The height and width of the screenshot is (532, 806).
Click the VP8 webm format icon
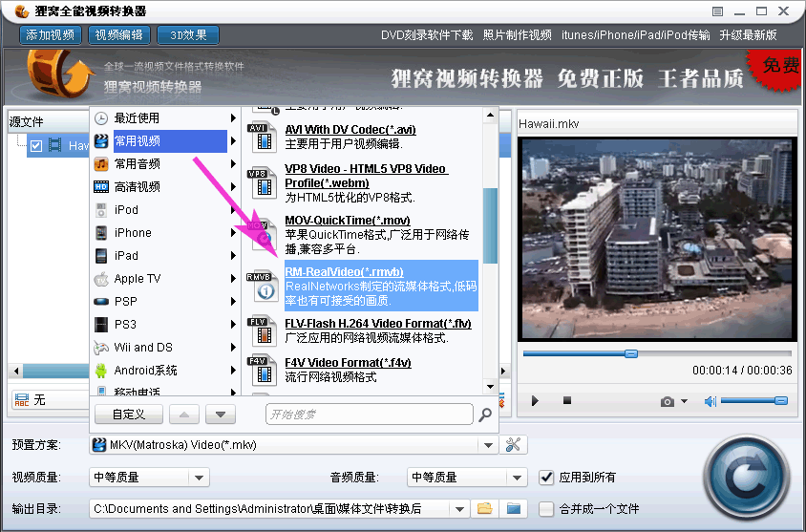[262, 183]
